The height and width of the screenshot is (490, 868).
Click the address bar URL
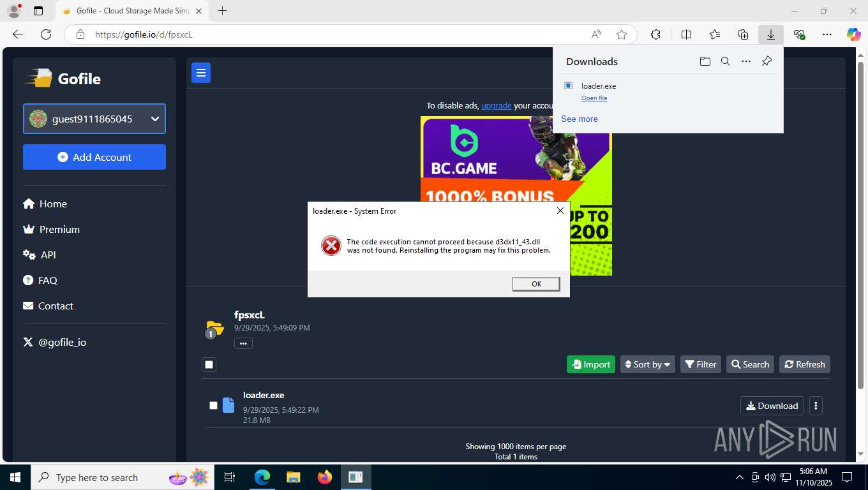point(144,34)
